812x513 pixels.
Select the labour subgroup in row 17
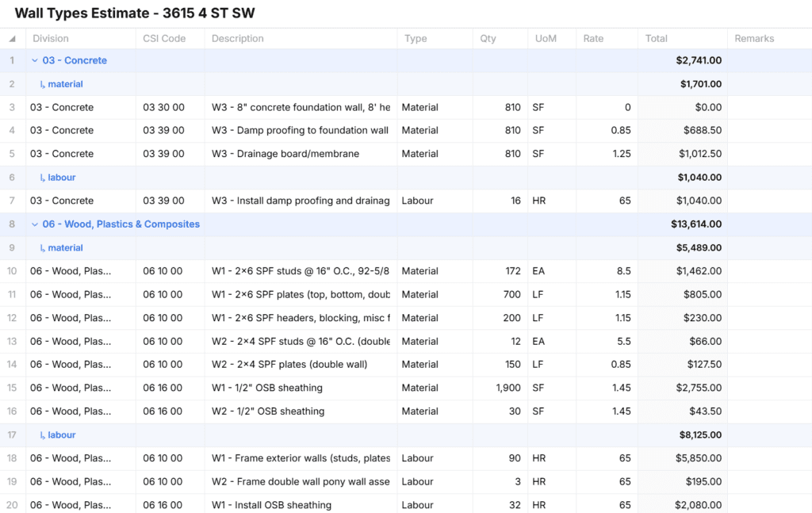pos(61,435)
